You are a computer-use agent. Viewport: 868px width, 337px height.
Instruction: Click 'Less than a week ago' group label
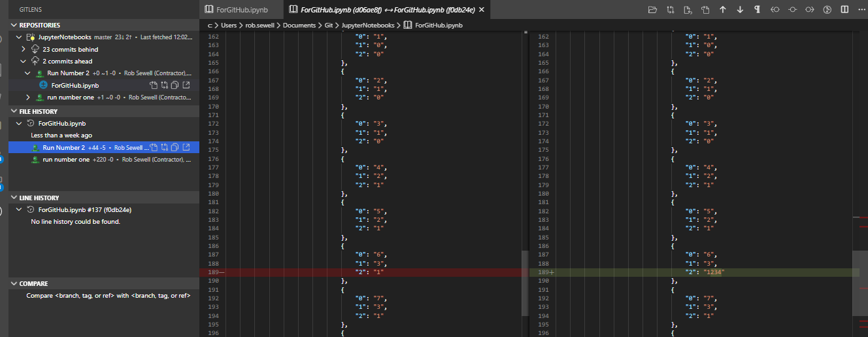coord(61,135)
